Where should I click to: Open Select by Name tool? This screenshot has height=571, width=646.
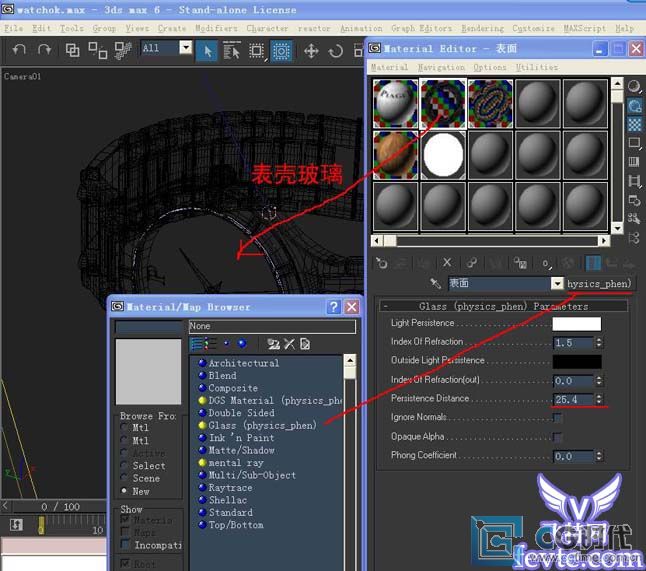click(231, 51)
